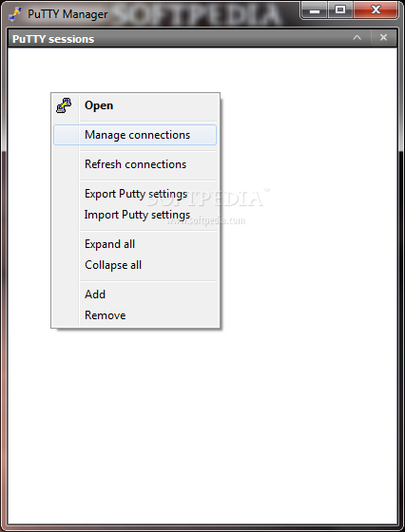
Task: Close the PuTTY Manager window
Action: (376, 9)
